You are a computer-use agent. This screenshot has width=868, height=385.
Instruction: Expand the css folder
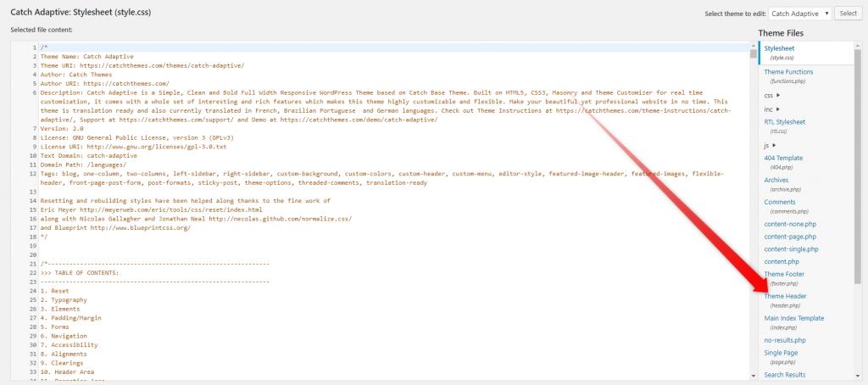coord(769,94)
